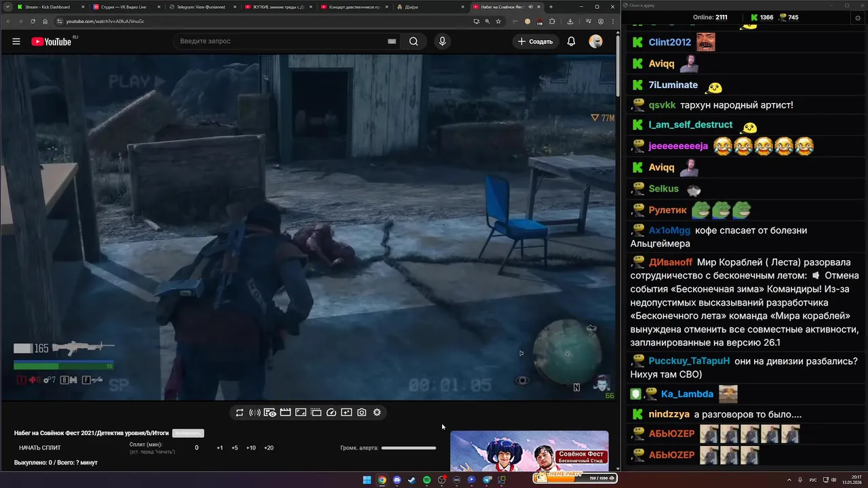The image size is (868, 488).
Task: Click the dashed-window icon under the video
Action: (x=316, y=412)
